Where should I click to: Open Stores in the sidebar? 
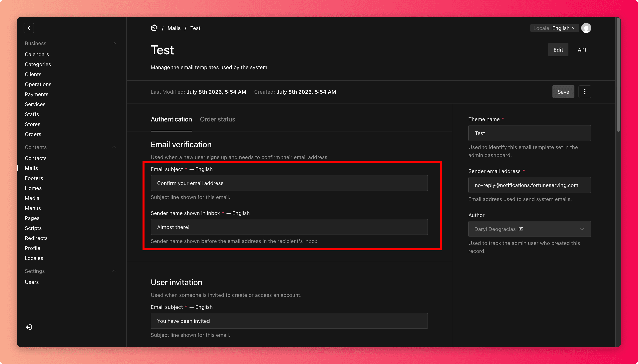point(33,124)
